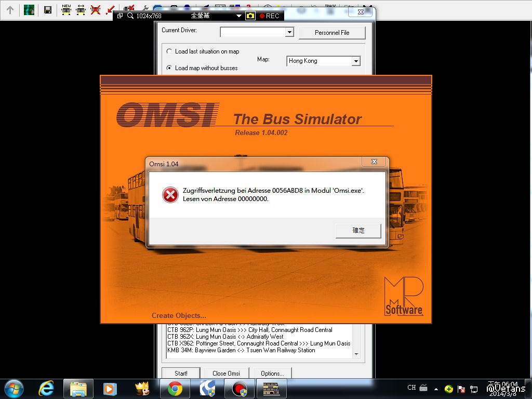This screenshot has height=399, width=532.
Task: Click the Start! button
Action: 181,373
